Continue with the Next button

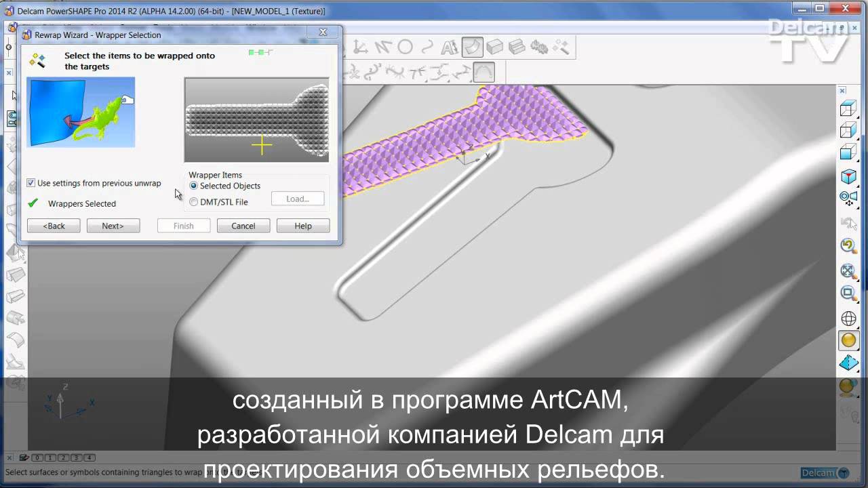click(x=113, y=226)
